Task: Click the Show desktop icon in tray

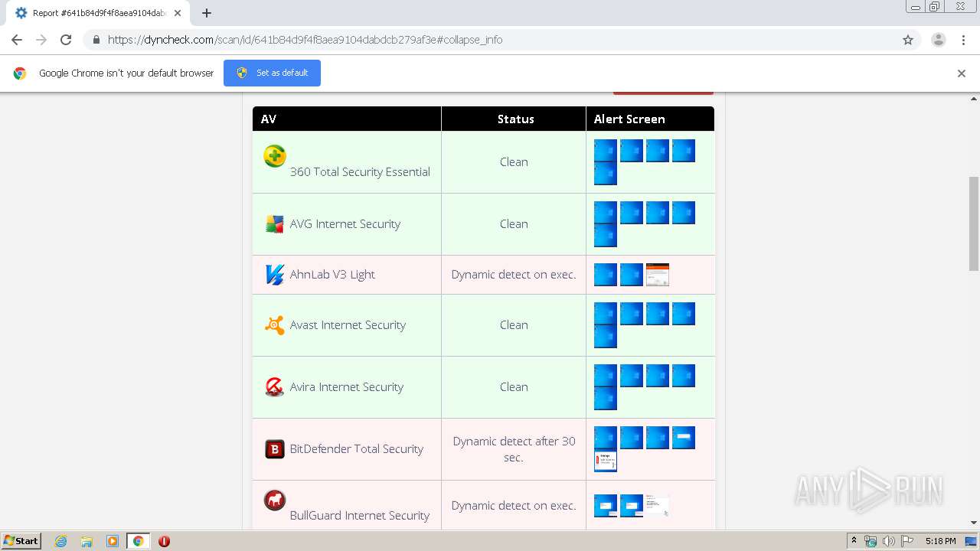Action: pyautogui.click(x=971, y=541)
